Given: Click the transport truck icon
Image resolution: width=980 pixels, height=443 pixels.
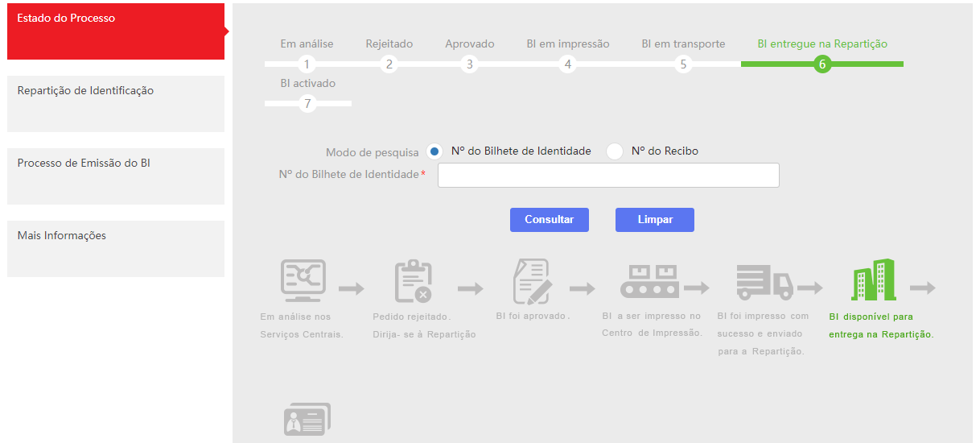Looking at the screenshot, I should pyautogui.click(x=765, y=281).
